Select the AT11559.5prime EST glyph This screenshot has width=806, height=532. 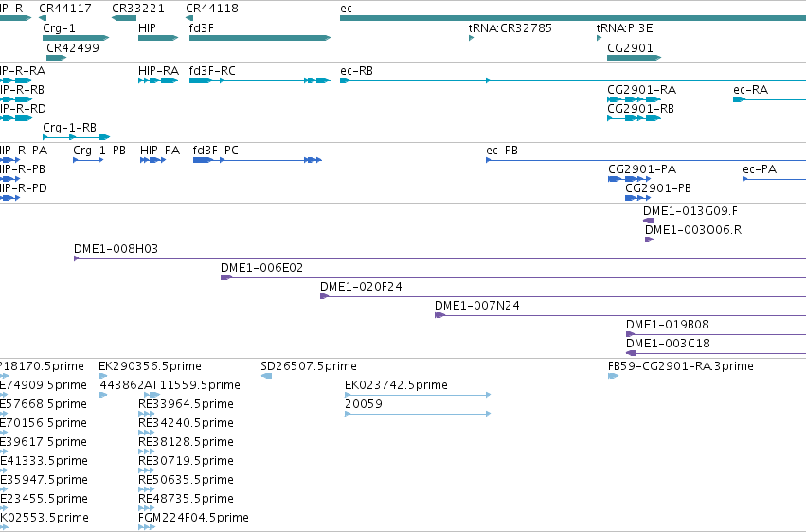(152, 395)
